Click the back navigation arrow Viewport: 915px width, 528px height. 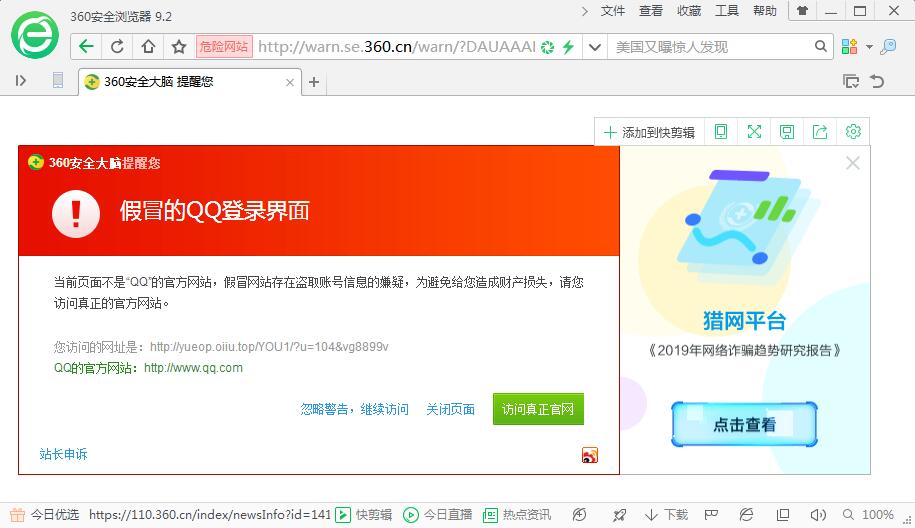(x=86, y=47)
